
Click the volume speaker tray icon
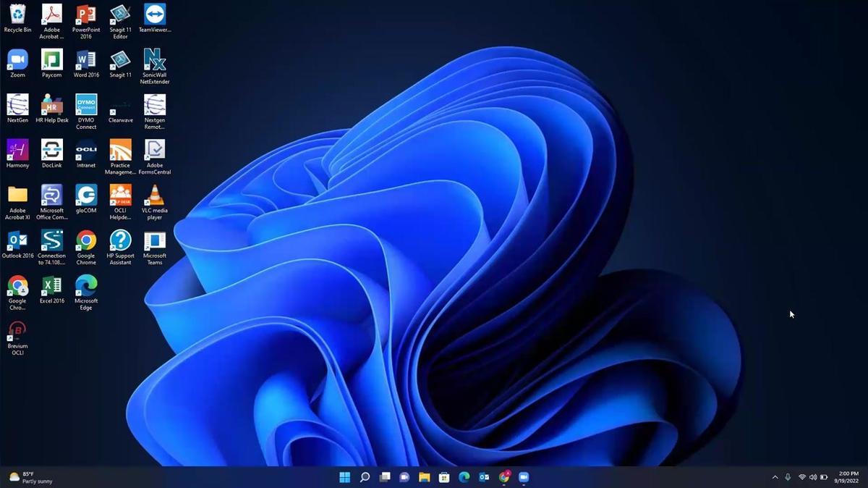pos(813,477)
